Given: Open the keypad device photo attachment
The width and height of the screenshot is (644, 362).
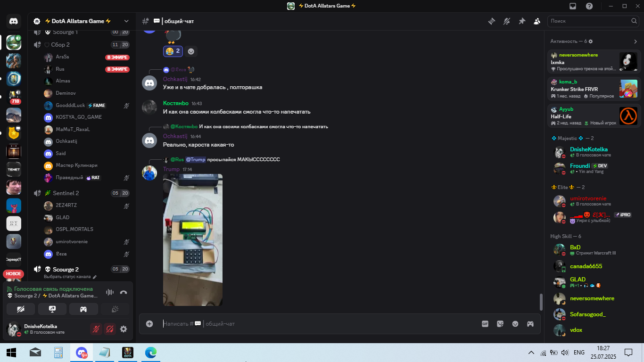Looking at the screenshot, I should tap(193, 240).
